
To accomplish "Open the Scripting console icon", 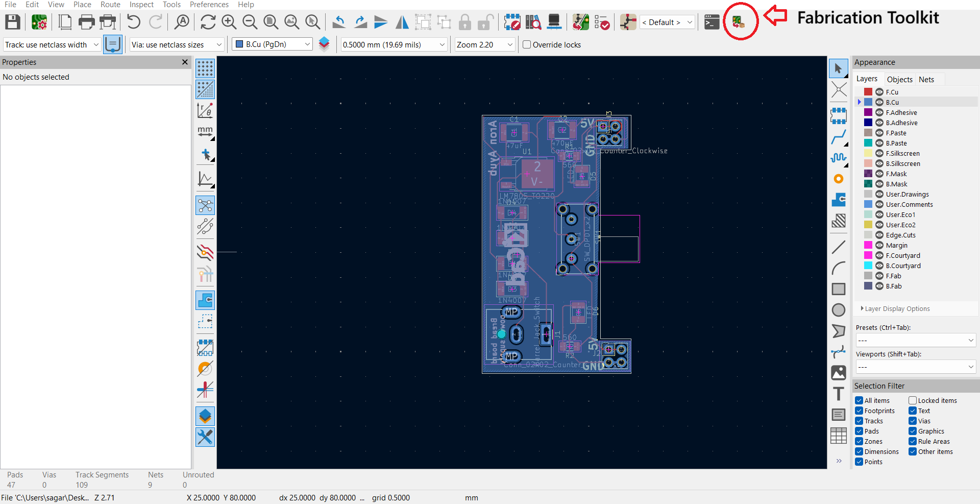I will [712, 22].
